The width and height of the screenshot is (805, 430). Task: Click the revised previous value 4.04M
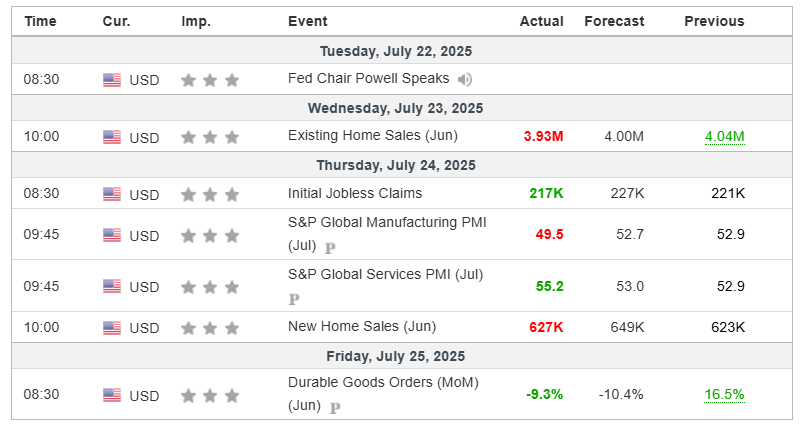[724, 136]
